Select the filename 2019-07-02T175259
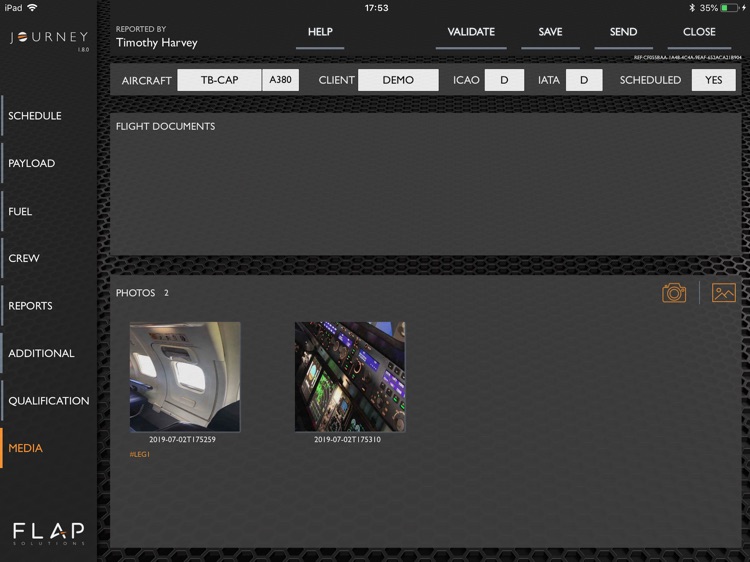 point(182,440)
